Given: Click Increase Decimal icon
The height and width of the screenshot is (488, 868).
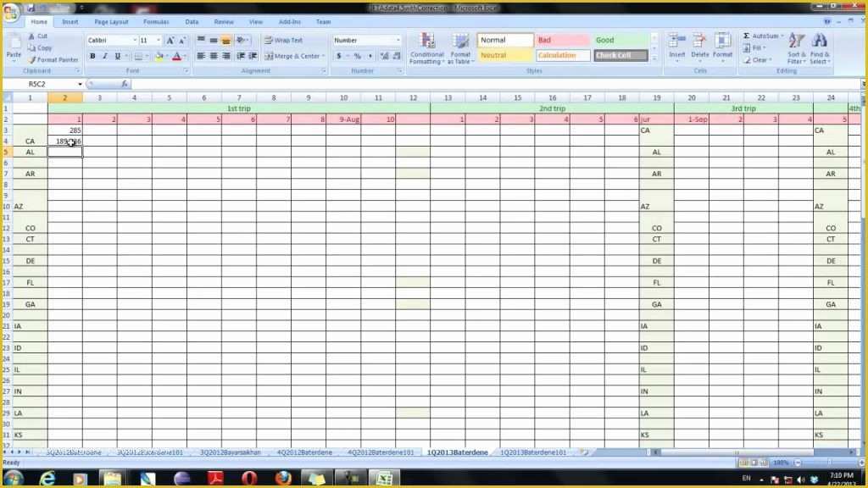Looking at the screenshot, I should tap(384, 57).
